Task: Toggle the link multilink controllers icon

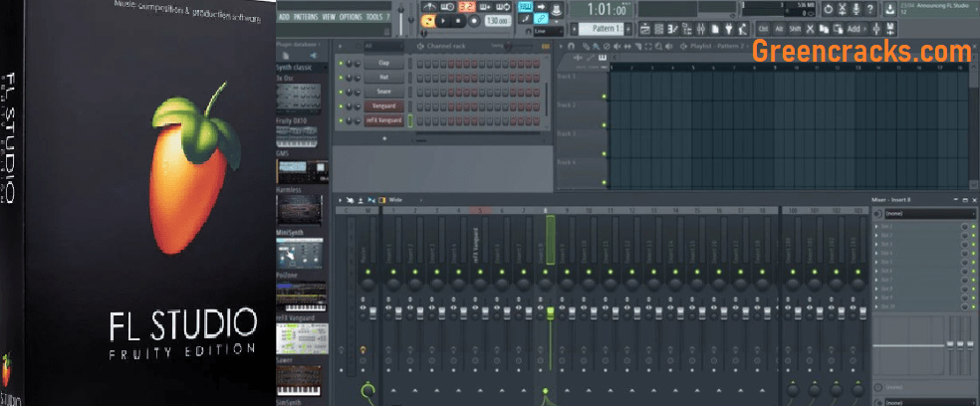Action: pyautogui.click(x=541, y=19)
